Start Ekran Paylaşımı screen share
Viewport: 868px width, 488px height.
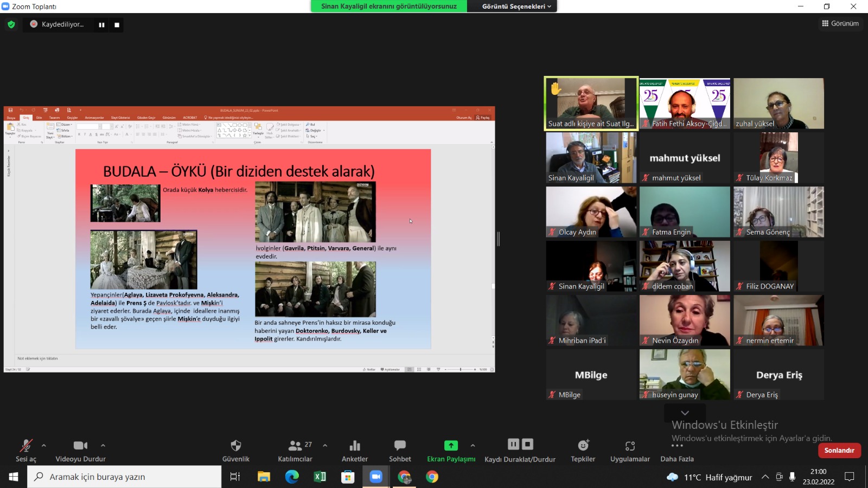point(451,451)
